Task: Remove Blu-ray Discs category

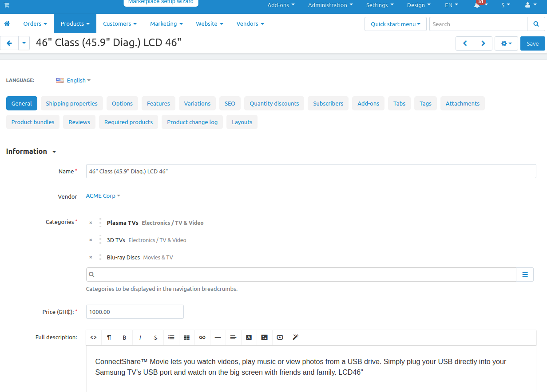Action: point(91,257)
